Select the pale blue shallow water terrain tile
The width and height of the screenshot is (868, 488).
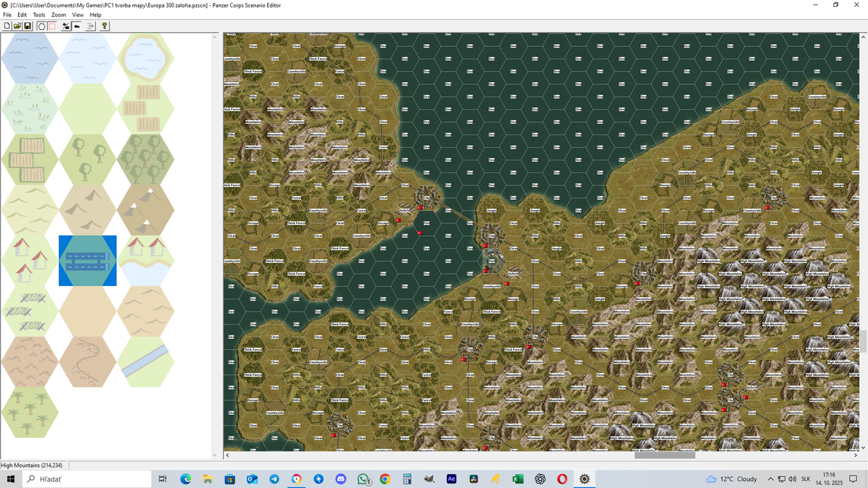(87, 58)
